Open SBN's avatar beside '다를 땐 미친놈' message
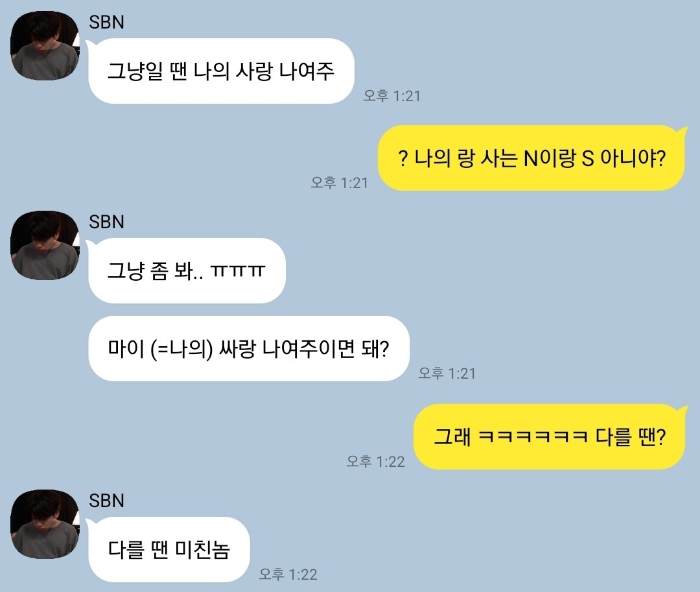Image resolution: width=700 pixels, height=592 pixels. point(45,524)
